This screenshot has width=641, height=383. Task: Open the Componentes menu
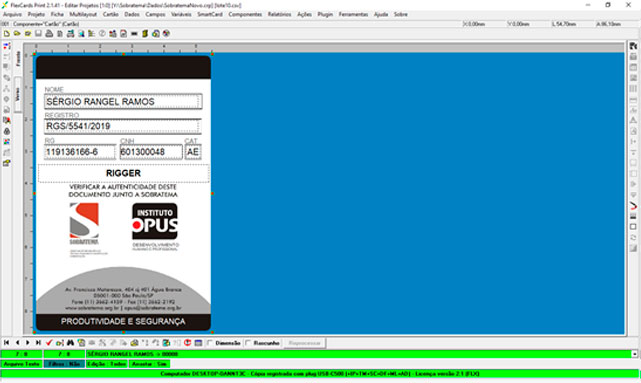point(245,14)
